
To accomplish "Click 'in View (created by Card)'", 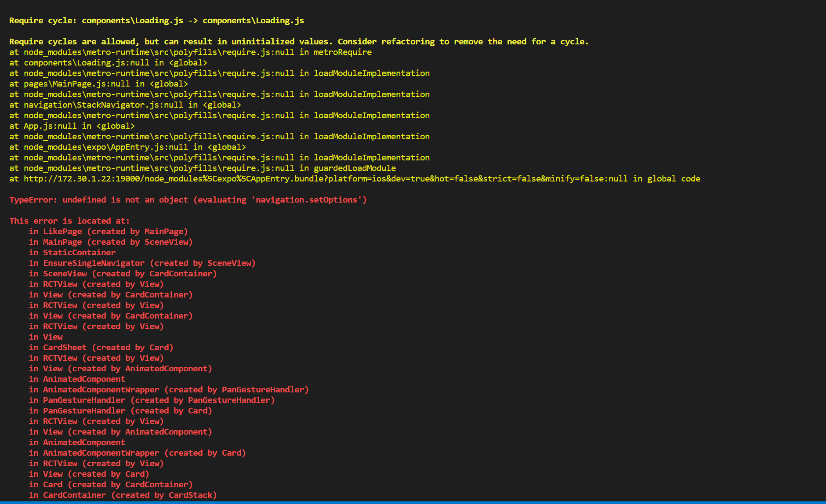I will (x=89, y=474).
